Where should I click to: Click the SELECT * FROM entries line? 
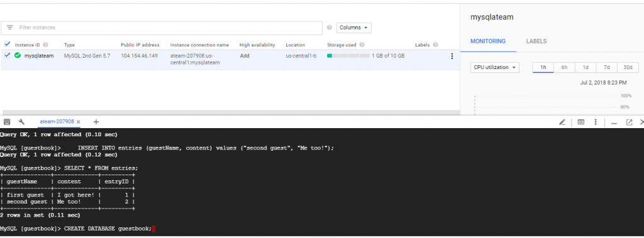(69, 168)
